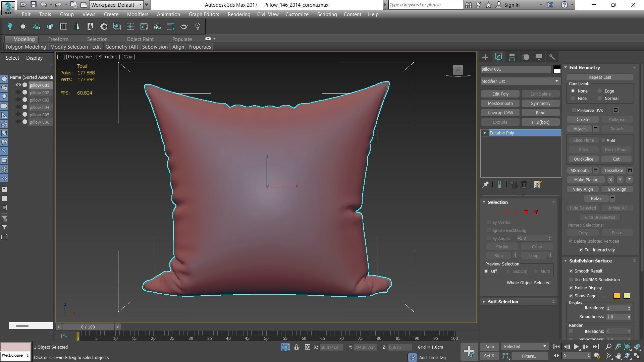Select the Edge constraint radio button
Screen dimensions: 644x362
click(x=600, y=91)
